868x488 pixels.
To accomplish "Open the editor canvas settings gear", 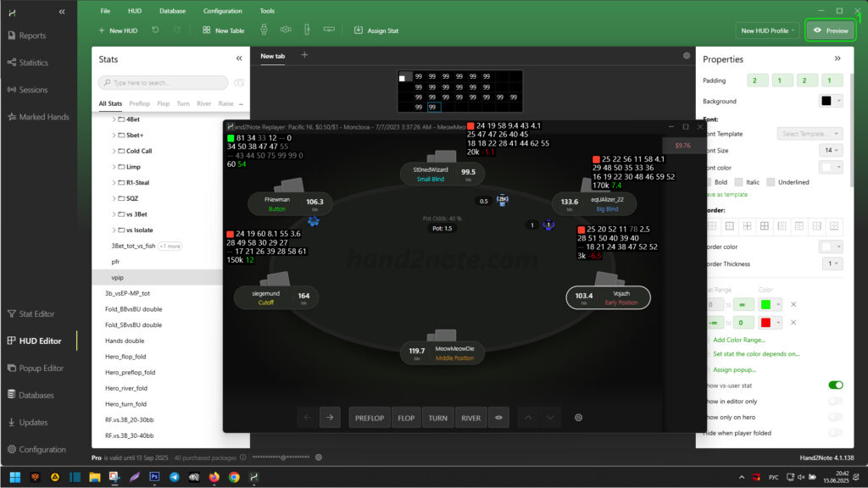I will point(687,55).
